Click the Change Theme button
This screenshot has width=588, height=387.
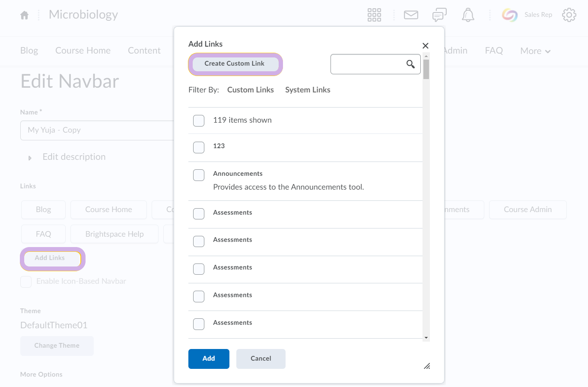(x=57, y=346)
